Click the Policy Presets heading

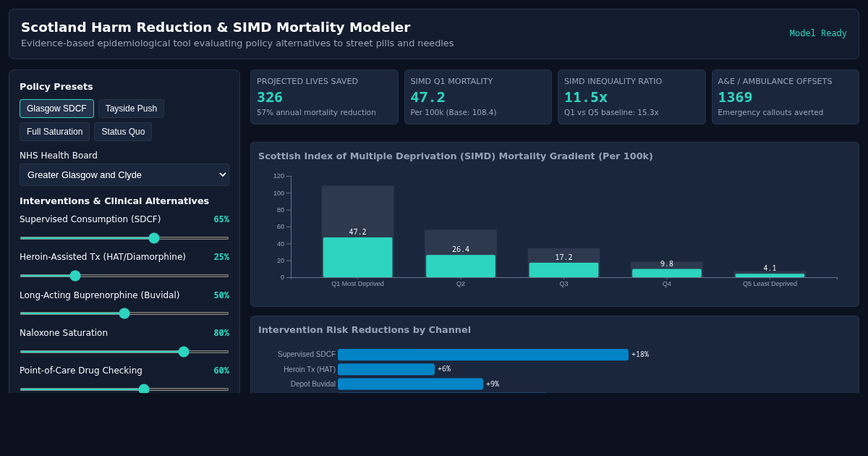(56, 87)
